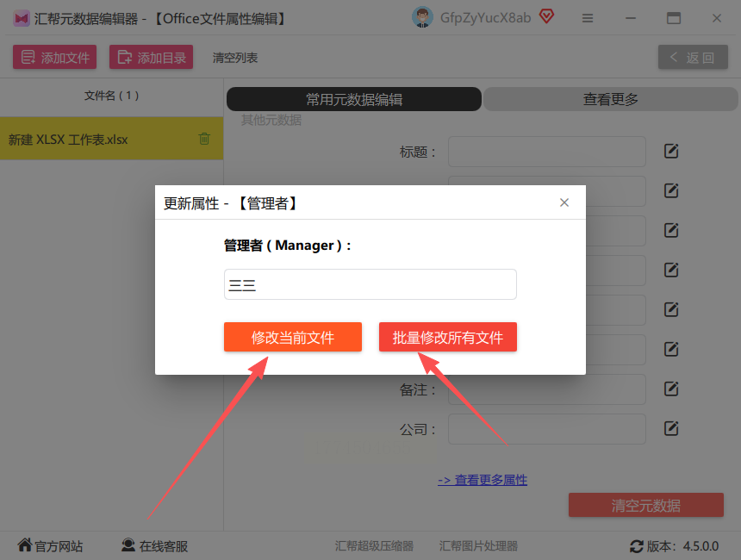This screenshot has width=741, height=560.
Task: Click the edit icon for 公司
Action: (x=671, y=429)
